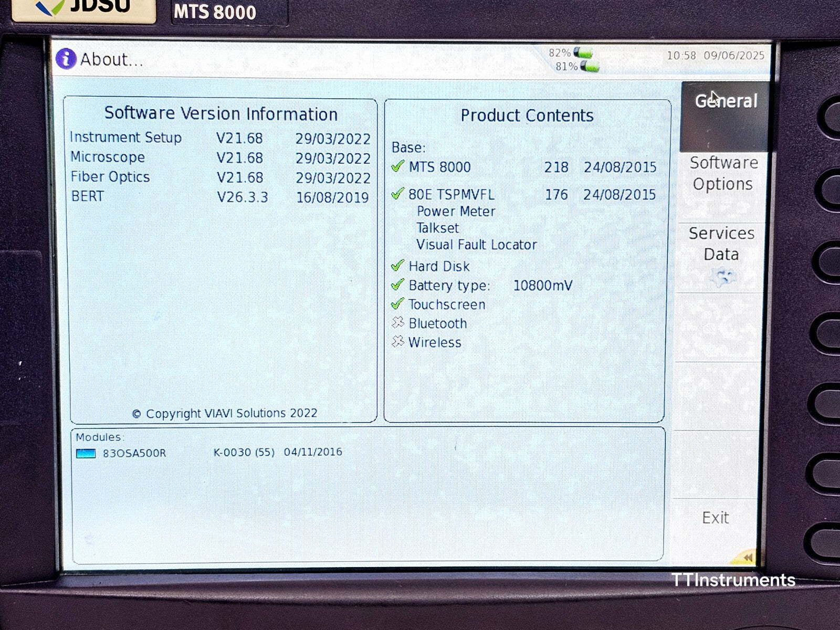The image size is (840, 630).
Task: Click the Hard Disk entry
Action: tap(439, 266)
